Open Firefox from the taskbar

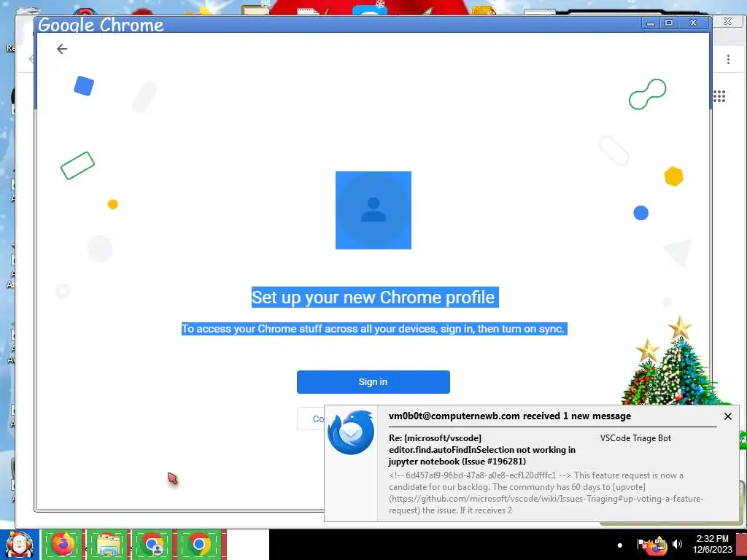tap(63, 544)
